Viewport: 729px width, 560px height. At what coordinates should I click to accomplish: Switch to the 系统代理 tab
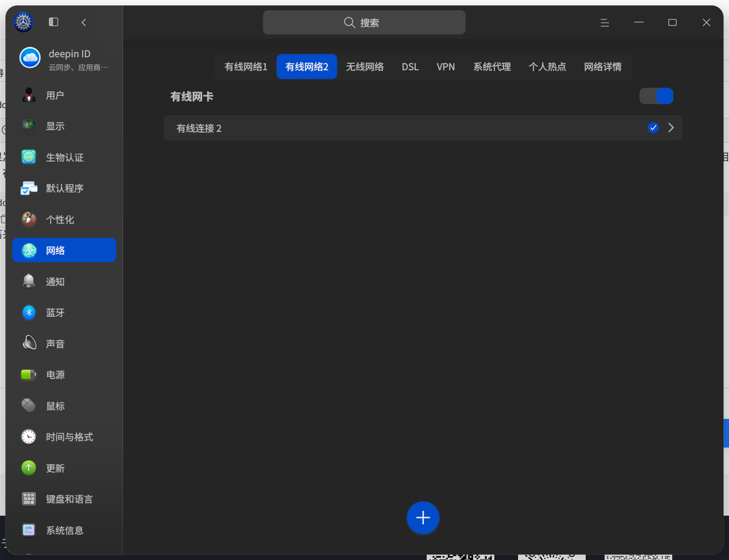tap(492, 66)
